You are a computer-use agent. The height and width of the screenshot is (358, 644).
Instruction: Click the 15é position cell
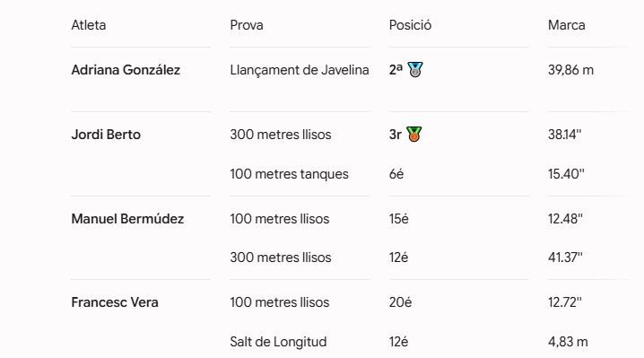click(x=399, y=219)
